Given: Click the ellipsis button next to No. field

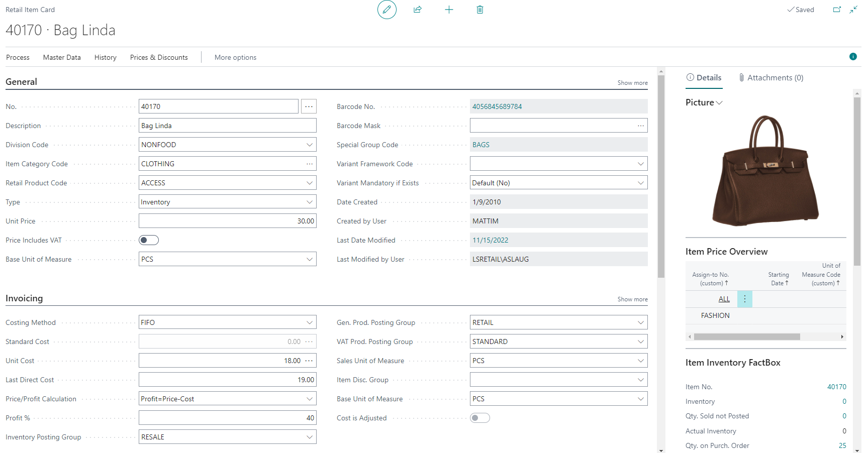Looking at the screenshot, I should point(309,106).
